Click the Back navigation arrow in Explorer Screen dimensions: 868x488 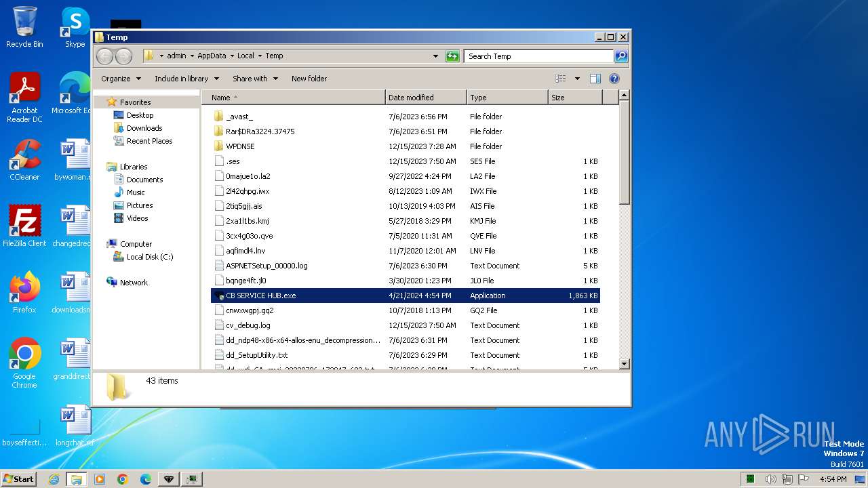coord(105,56)
